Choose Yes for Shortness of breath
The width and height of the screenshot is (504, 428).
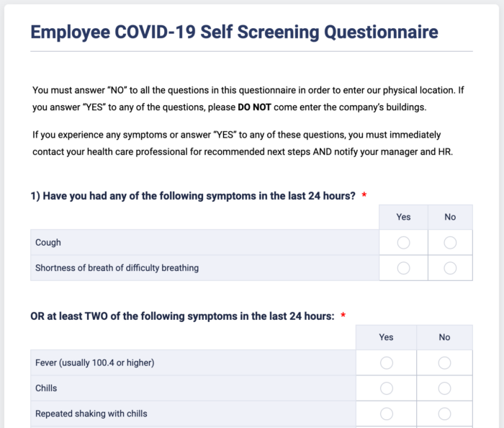point(403,268)
